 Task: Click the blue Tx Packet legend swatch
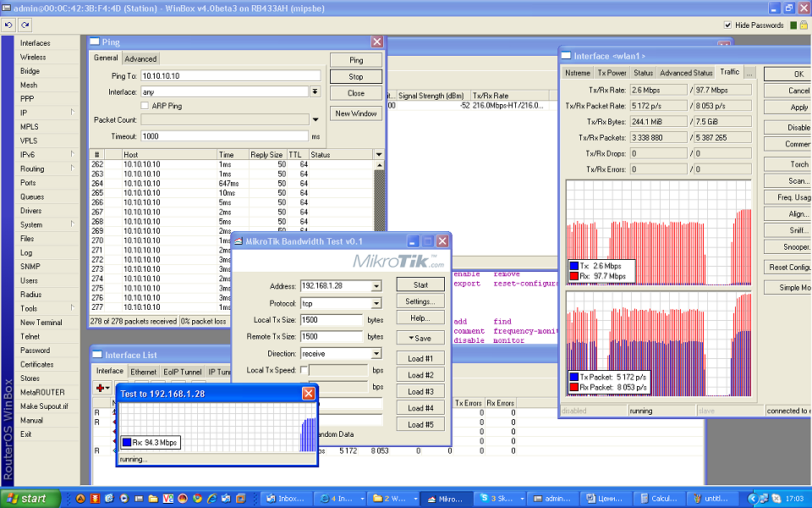573,377
